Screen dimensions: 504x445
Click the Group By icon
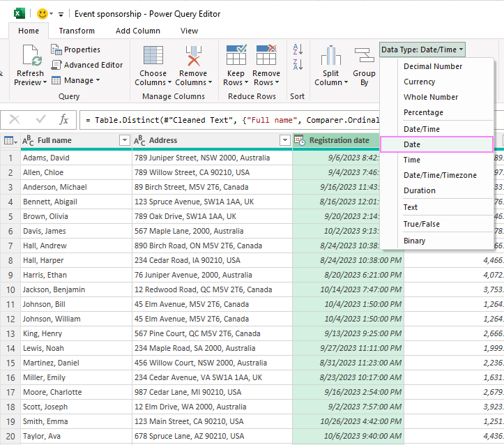[364, 55]
